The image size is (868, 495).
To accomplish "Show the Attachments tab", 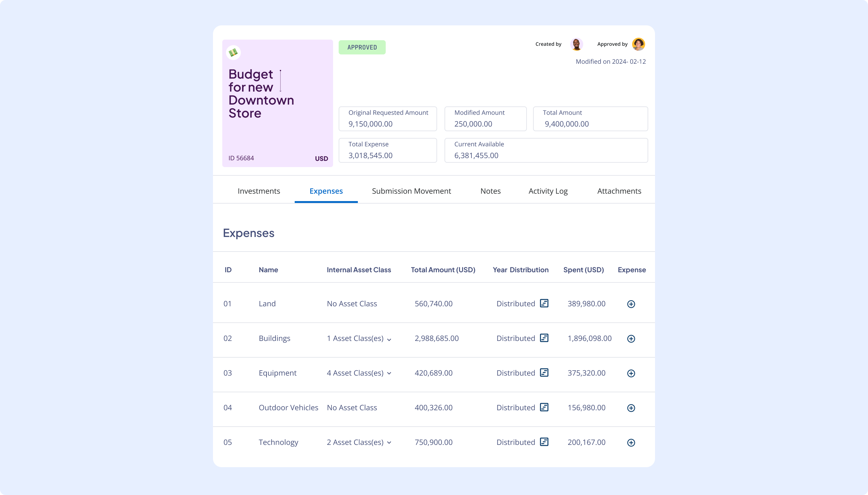I will (x=619, y=191).
